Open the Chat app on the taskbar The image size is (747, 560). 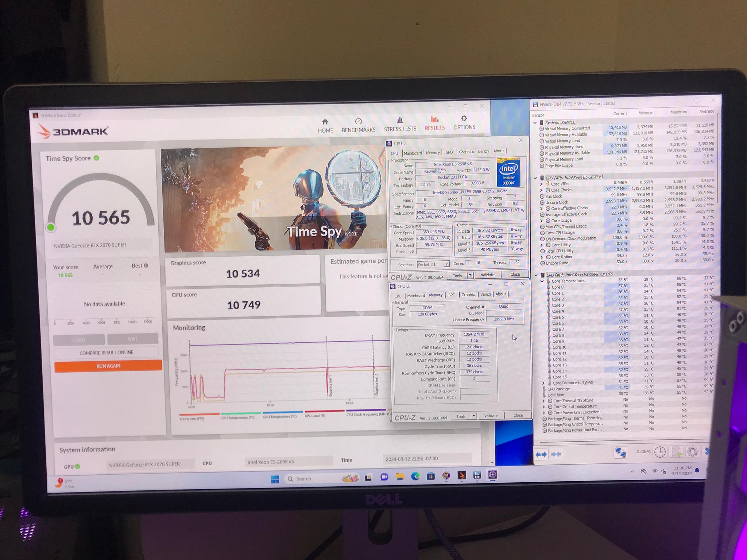click(384, 477)
